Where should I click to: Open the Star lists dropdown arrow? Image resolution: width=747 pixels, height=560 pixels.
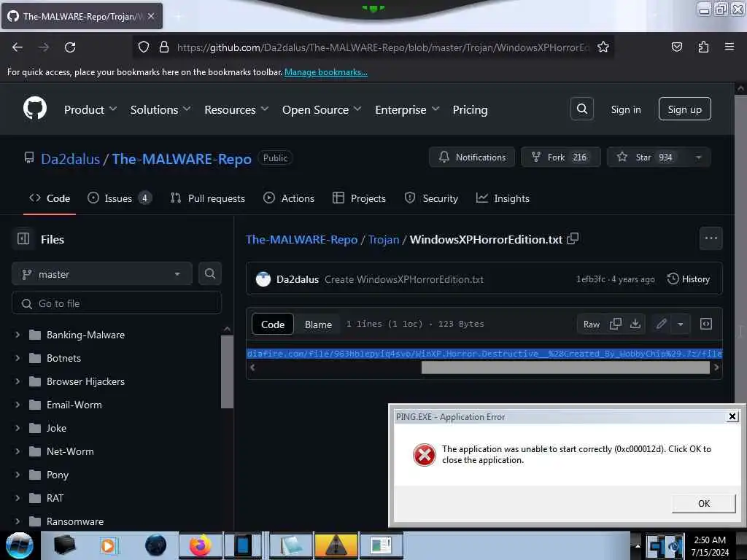pos(698,157)
